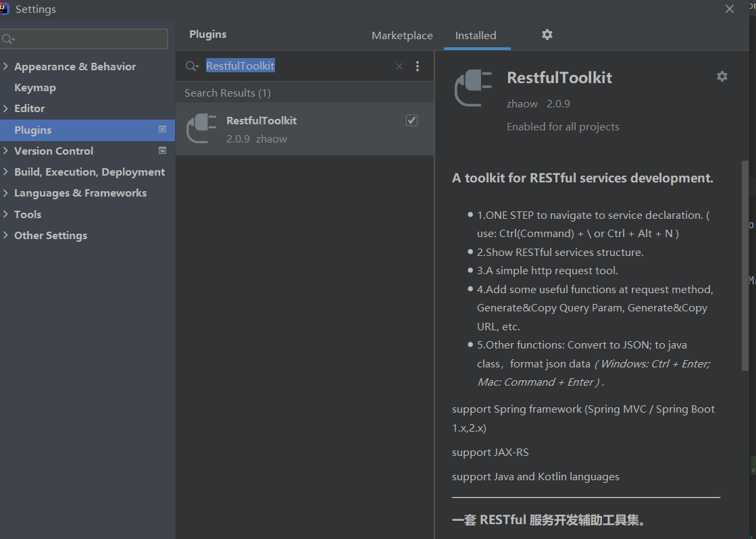
Task: Switch to the Marketplace tab
Action: click(402, 35)
